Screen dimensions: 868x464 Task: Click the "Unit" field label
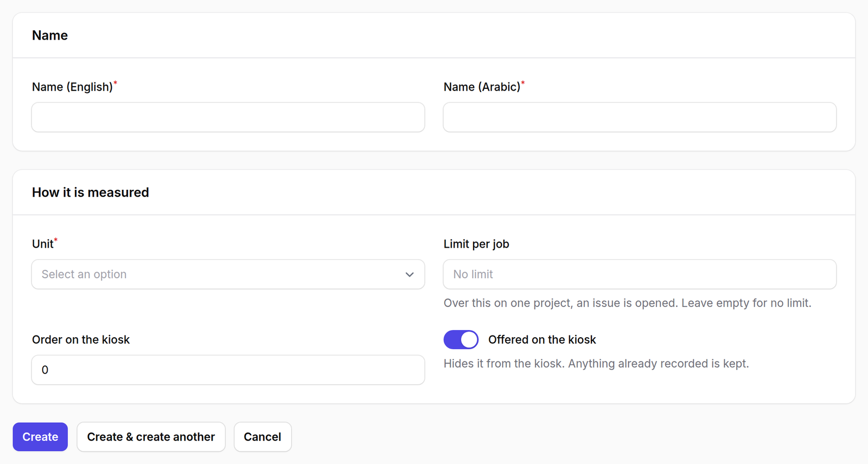(x=43, y=244)
